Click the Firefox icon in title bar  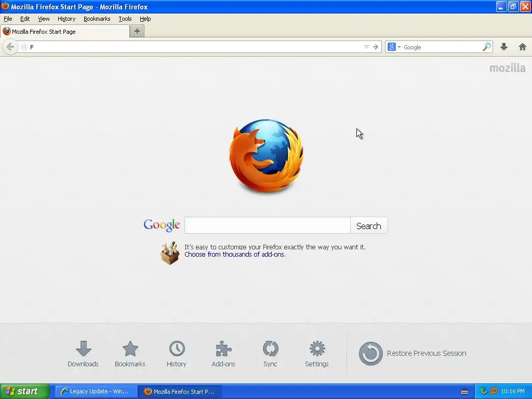(x=5, y=6)
